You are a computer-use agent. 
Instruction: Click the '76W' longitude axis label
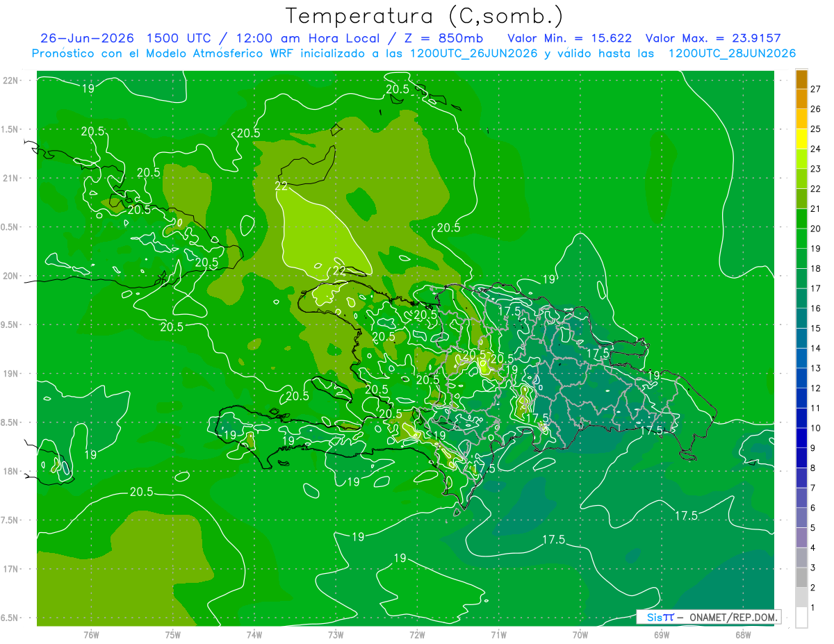[91, 634]
